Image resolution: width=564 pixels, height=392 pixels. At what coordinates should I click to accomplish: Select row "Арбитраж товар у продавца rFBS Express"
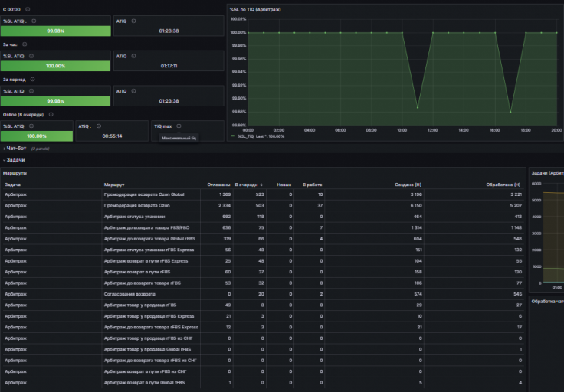[263, 316]
